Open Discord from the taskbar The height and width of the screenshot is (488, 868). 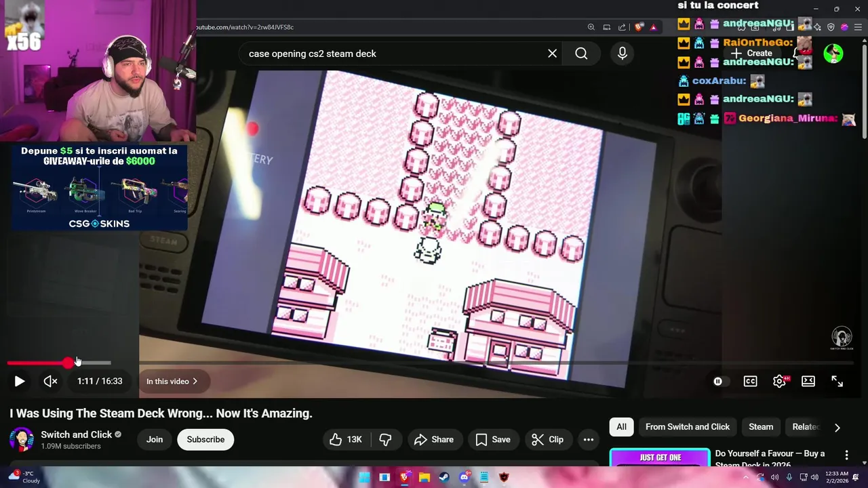(465, 477)
